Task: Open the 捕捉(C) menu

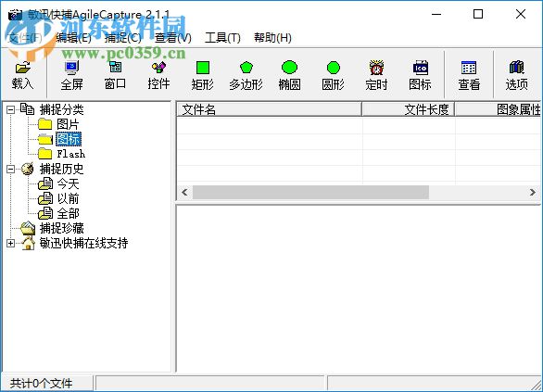Action: [123, 37]
